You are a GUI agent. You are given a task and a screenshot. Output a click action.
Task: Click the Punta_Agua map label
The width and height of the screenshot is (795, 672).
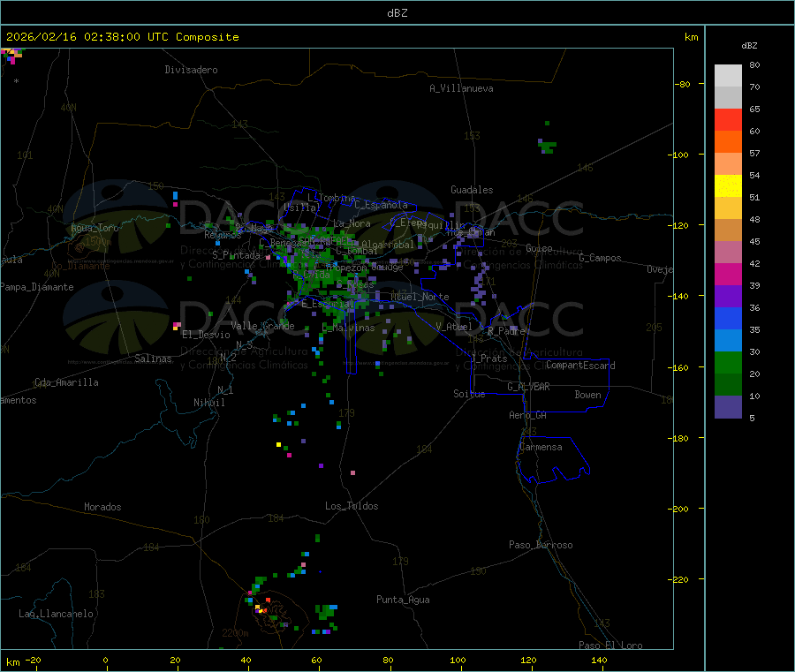(403, 600)
